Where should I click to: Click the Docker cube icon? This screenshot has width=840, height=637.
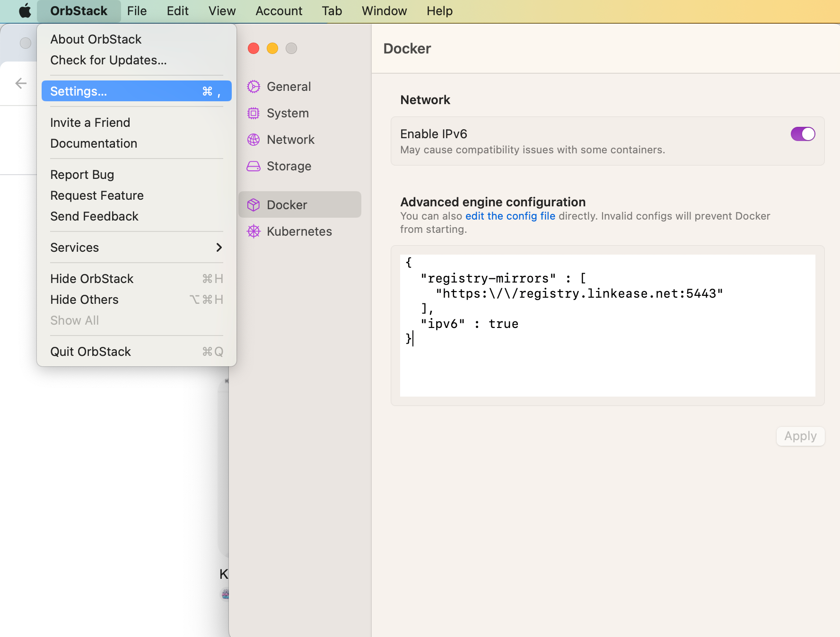point(254,205)
